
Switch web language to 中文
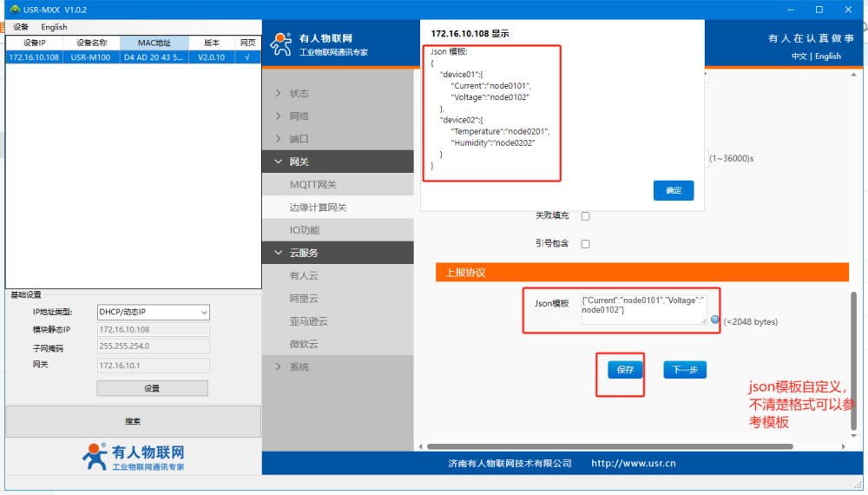point(799,56)
